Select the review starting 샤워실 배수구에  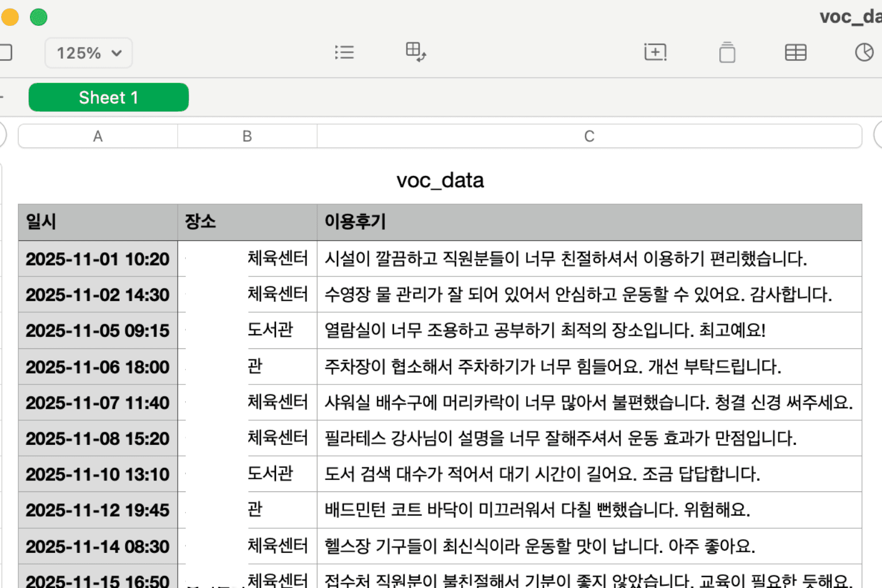click(589, 402)
